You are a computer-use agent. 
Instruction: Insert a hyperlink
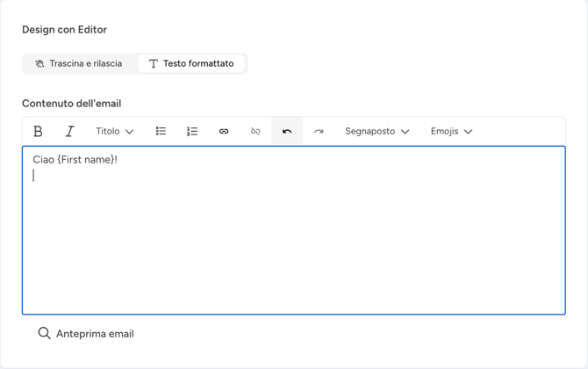tap(224, 131)
